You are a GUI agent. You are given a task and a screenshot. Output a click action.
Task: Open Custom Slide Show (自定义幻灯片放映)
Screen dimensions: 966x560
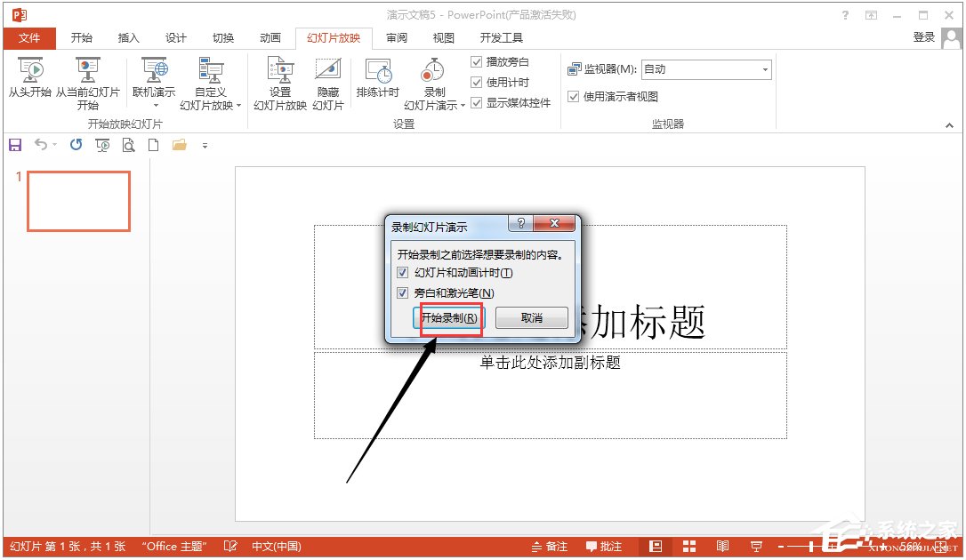pos(210,84)
